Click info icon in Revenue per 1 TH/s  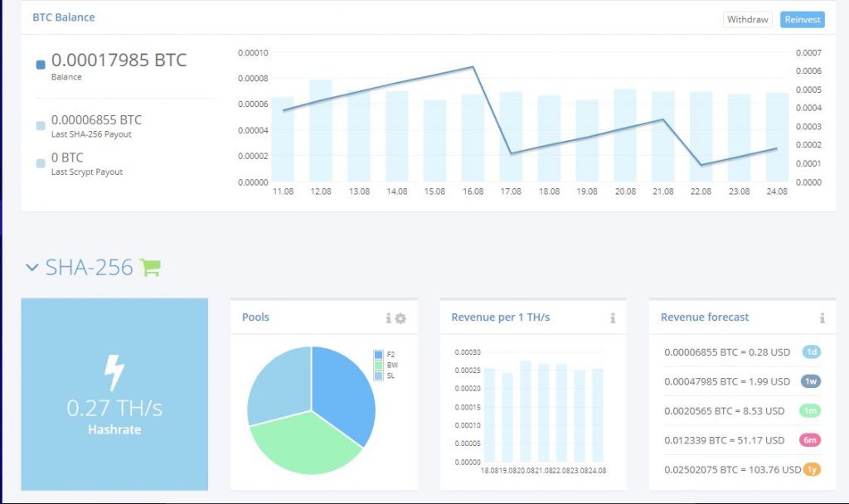click(x=613, y=318)
